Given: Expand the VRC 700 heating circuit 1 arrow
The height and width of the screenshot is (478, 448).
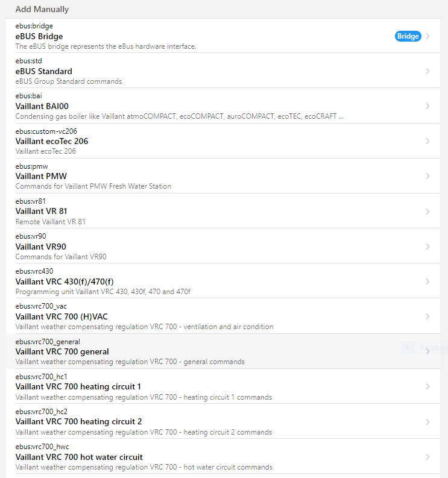Looking at the screenshot, I should click(x=427, y=386).
